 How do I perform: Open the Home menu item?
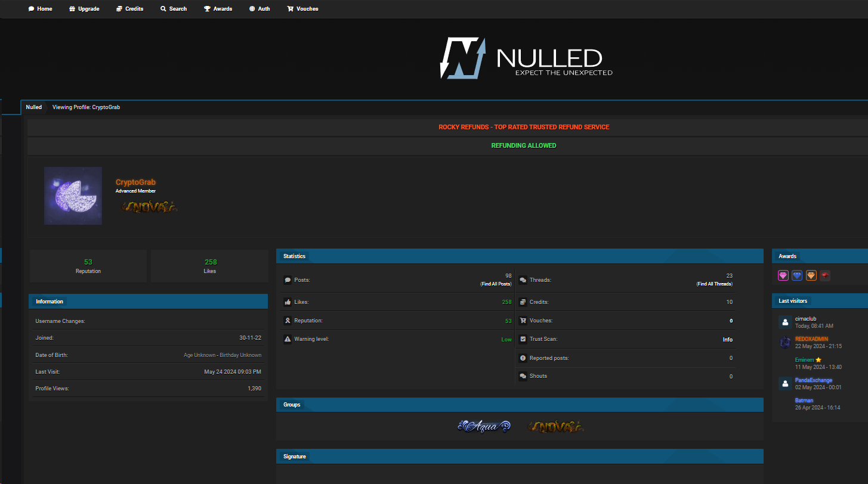coord(41,9)
